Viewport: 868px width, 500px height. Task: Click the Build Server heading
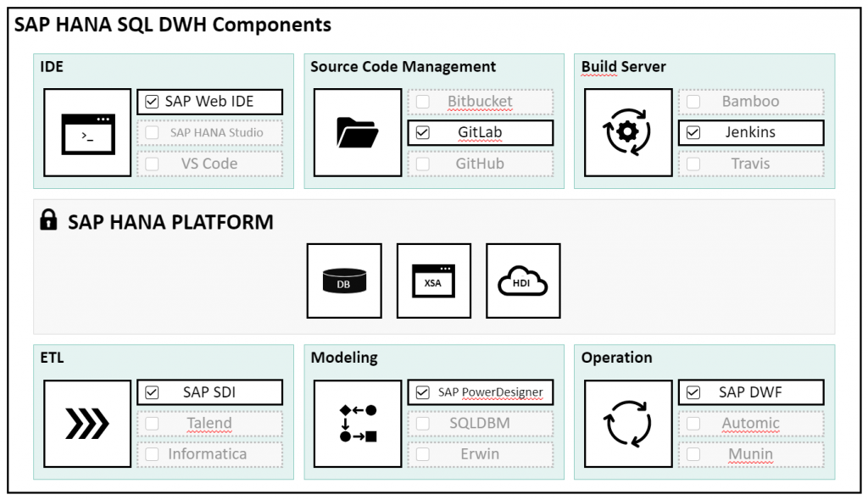[623, 67]
